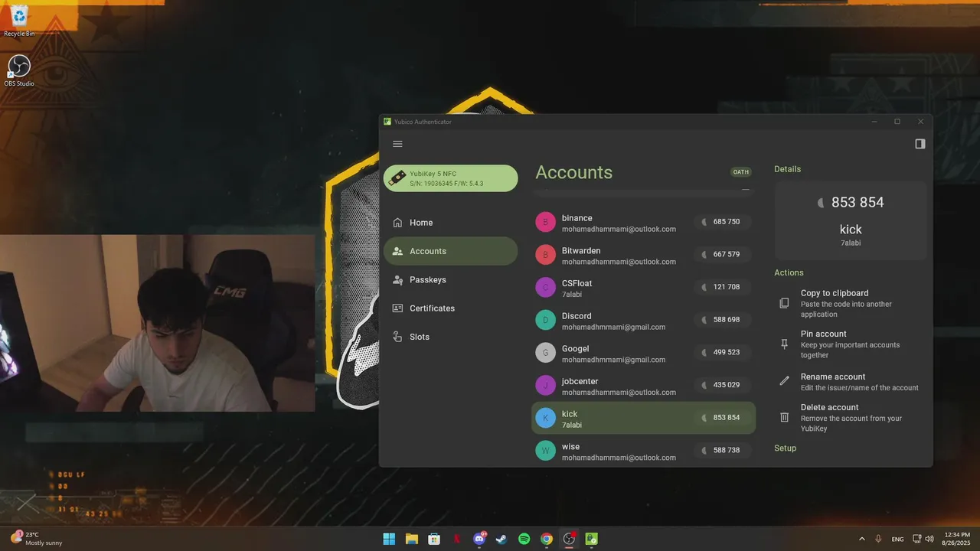The image size is (980, 551).
Task: Open Steam from the taskbar
Action: point(501,539)
